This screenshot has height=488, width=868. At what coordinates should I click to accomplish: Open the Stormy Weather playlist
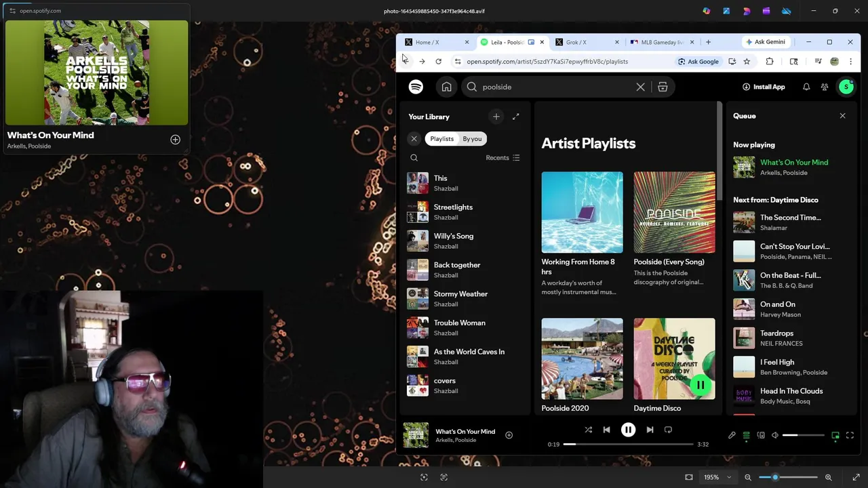465,299
